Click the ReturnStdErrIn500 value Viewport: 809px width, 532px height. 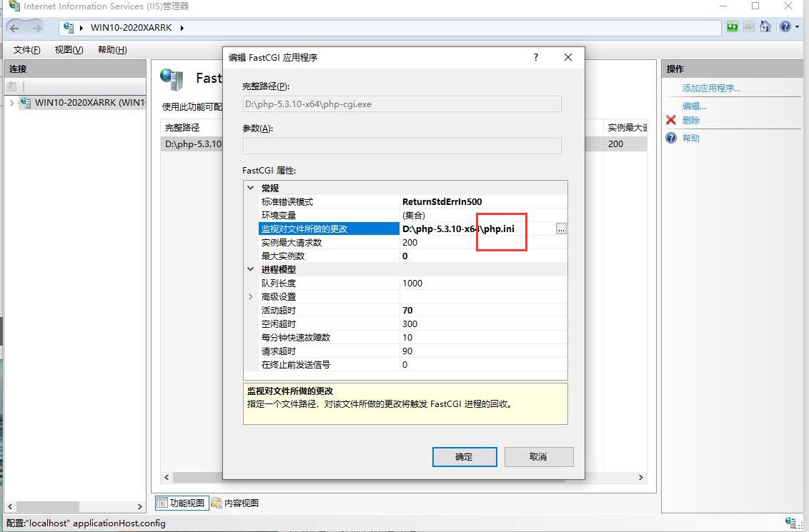[442, 201]
